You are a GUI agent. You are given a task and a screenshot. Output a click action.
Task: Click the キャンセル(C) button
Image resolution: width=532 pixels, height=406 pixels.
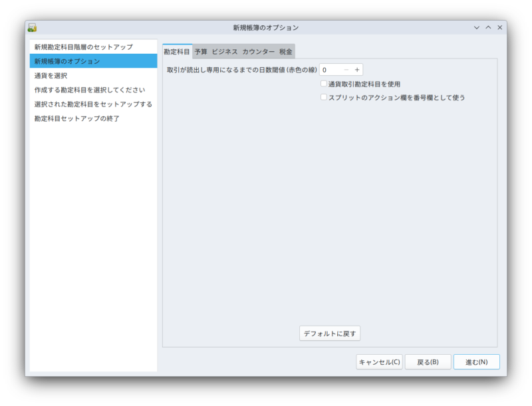(x=379, y=362)
